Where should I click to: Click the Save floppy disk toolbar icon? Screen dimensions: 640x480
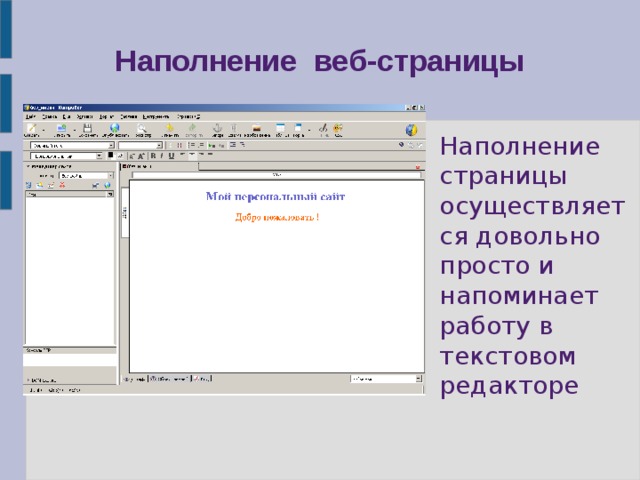pyautogui.click(x=87, y=129)
